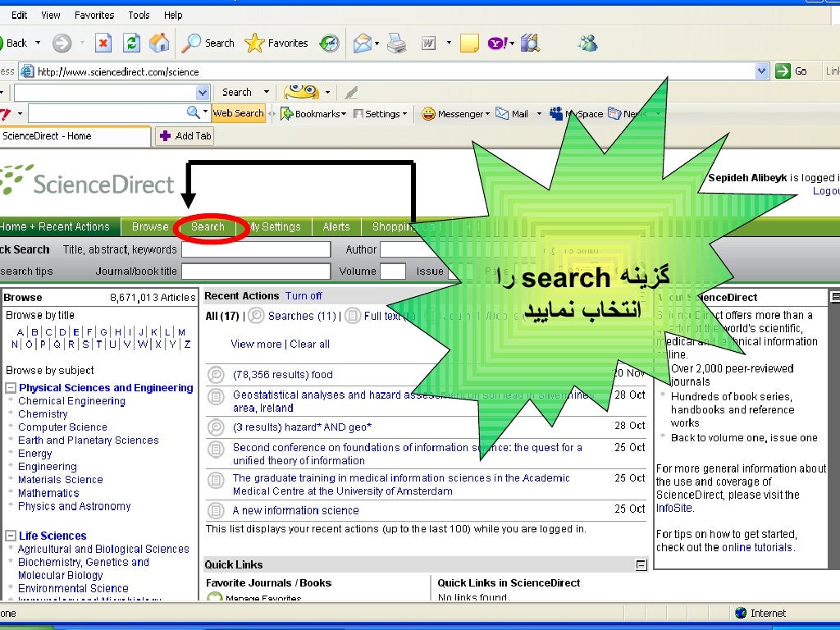Image resolution: width=840 pixels, height=630 pixels.
Task: Collapse Physical Sciences and Engineering tree
Action: click(x=10, y=388)
